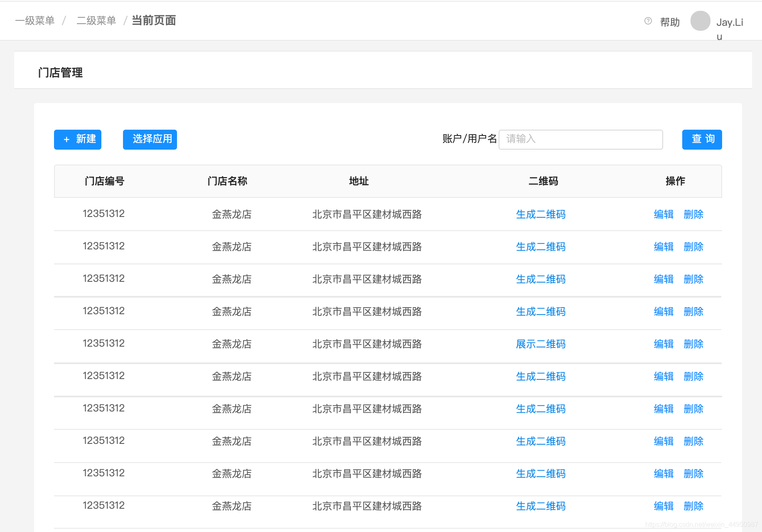Click the 操作 column header

pyautogui.click(x=675, y=181)
